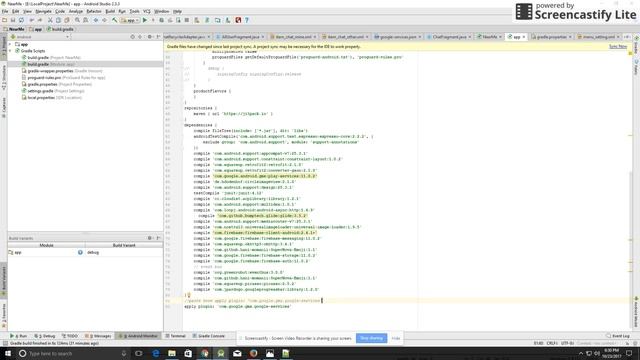
Task: Click the Redo arrow icon
Action: (40, 20)
